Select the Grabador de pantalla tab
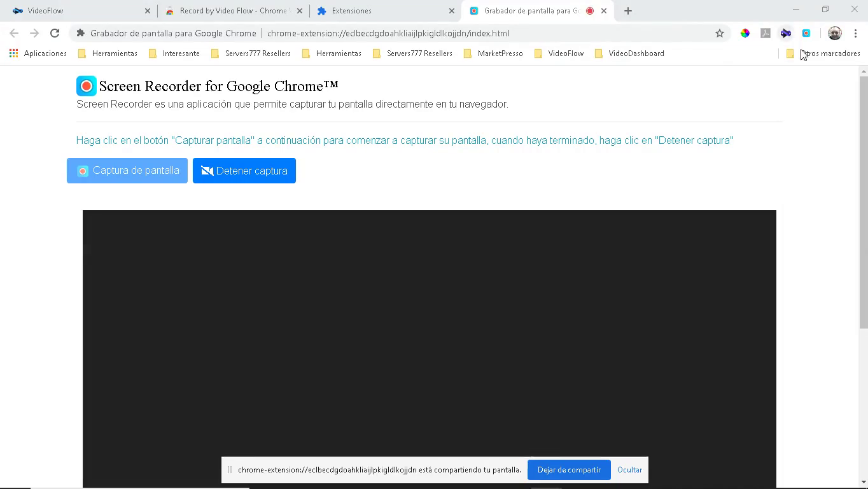 coord(538,11)
